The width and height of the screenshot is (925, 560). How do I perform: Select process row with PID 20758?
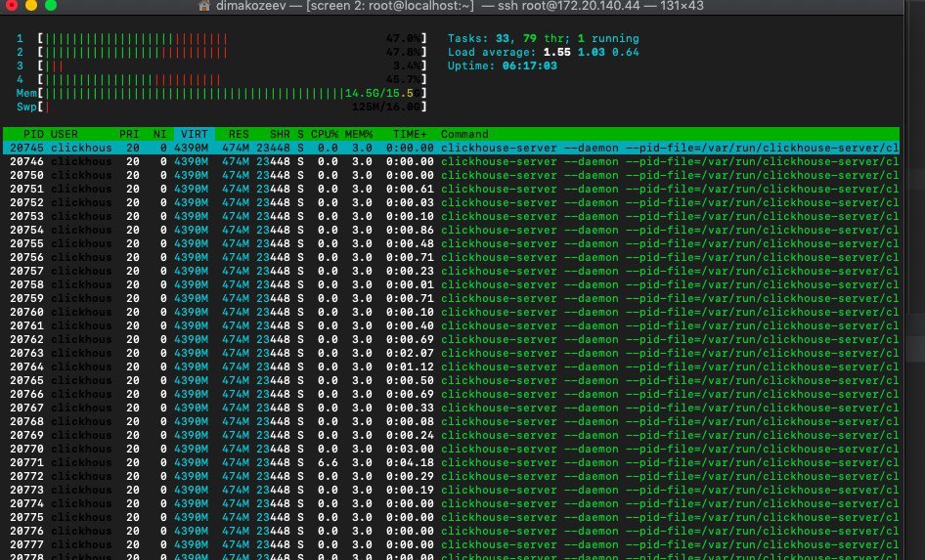pyautogui.click(x=452, y=284)
